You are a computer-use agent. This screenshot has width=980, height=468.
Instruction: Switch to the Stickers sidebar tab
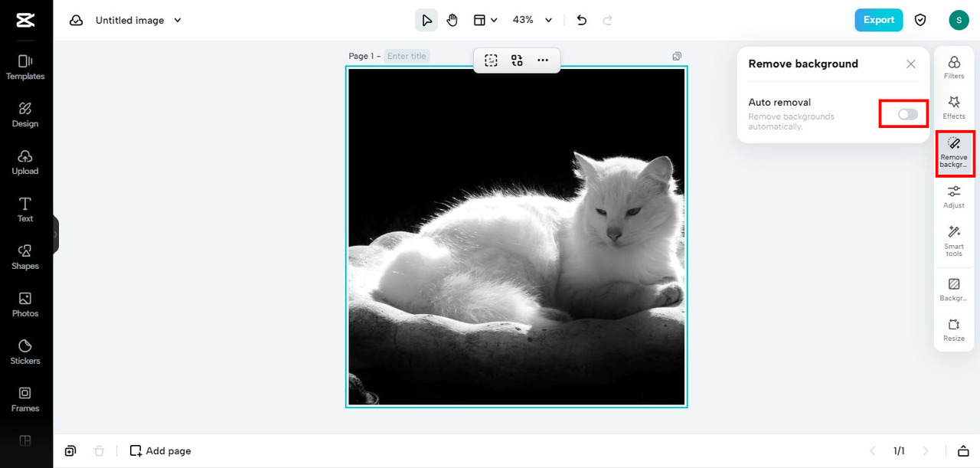[25, 352]
